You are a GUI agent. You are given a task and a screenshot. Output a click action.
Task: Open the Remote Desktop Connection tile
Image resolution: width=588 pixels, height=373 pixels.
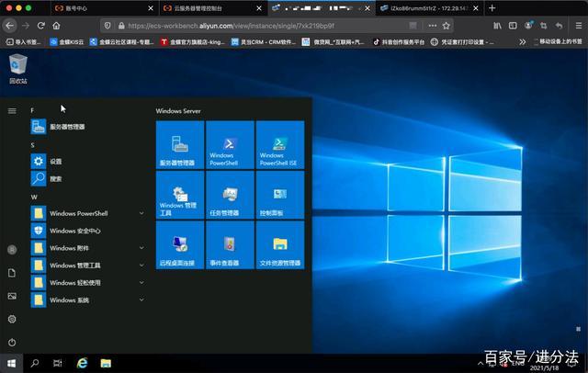tap(180, 244)
